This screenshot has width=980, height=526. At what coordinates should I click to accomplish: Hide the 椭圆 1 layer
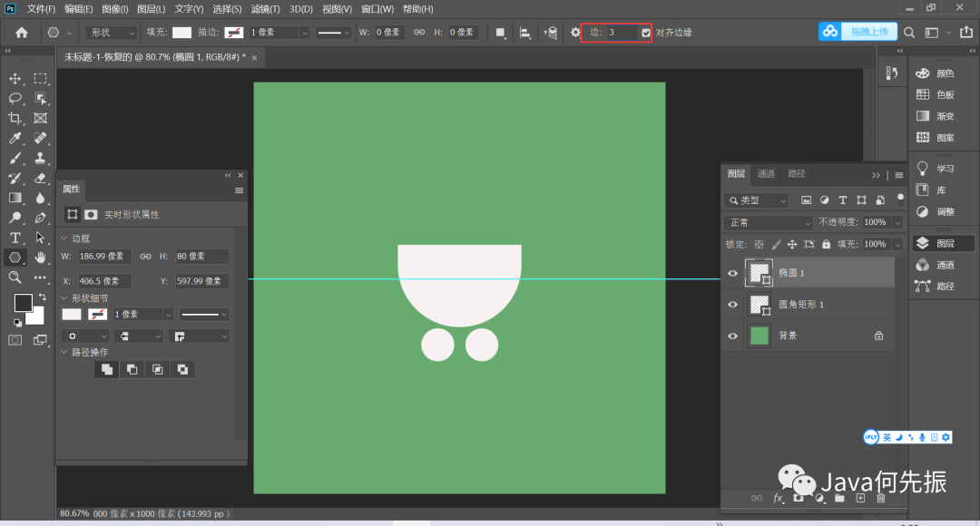733,273
